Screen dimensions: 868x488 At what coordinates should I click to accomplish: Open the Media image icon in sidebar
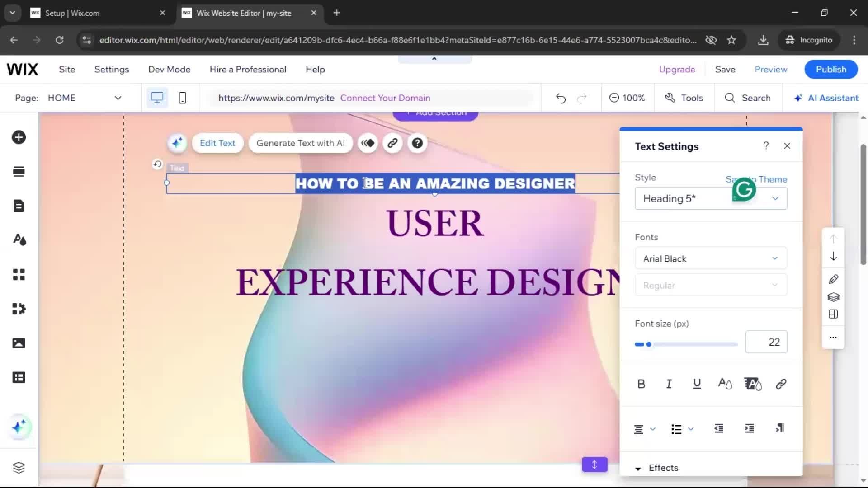pos(19,343)
